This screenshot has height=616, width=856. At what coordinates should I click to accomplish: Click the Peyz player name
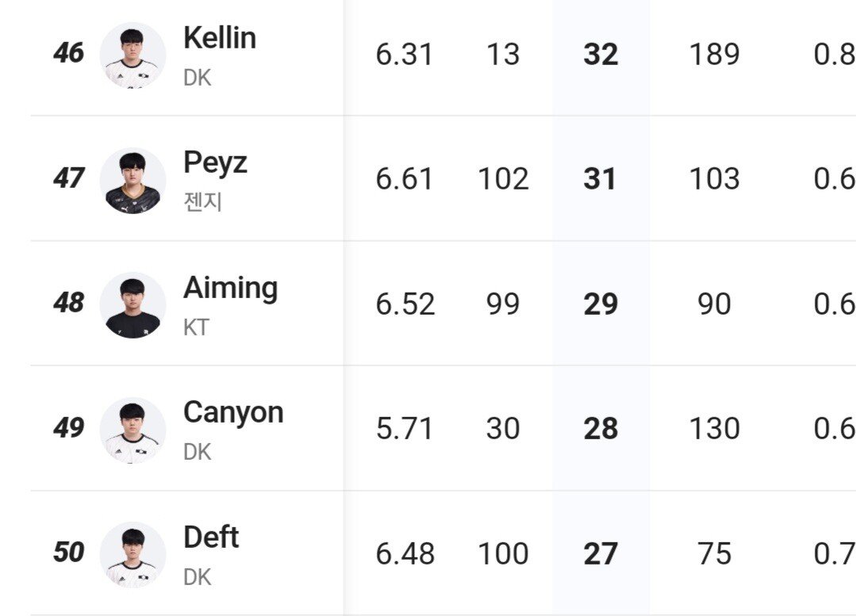point(215,163)
